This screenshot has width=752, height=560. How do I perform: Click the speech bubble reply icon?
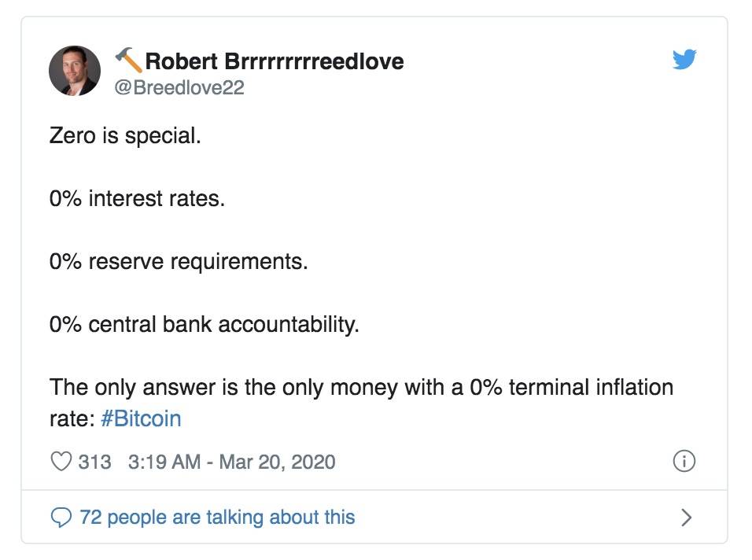pyautogui.click(x=61, y=518)
